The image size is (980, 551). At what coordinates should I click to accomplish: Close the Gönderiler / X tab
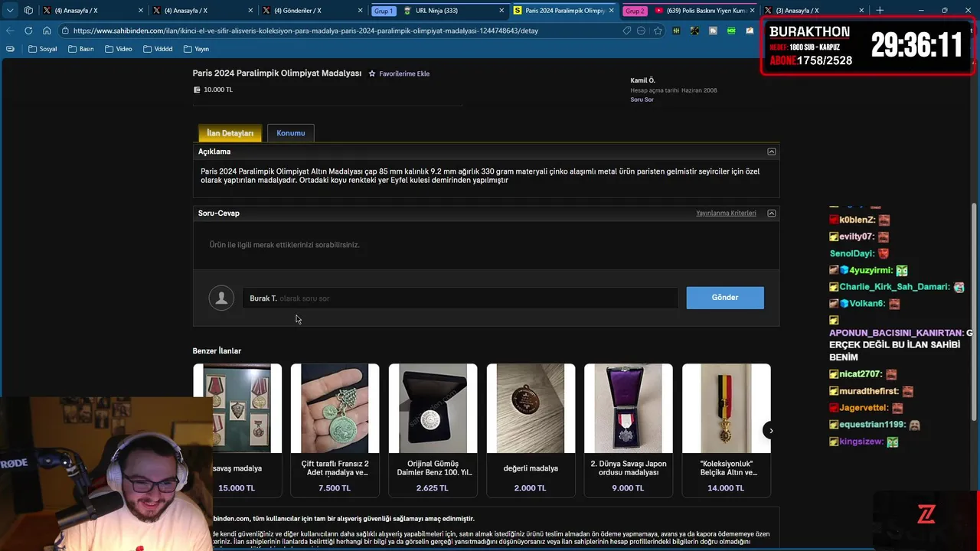pos(361,11)
